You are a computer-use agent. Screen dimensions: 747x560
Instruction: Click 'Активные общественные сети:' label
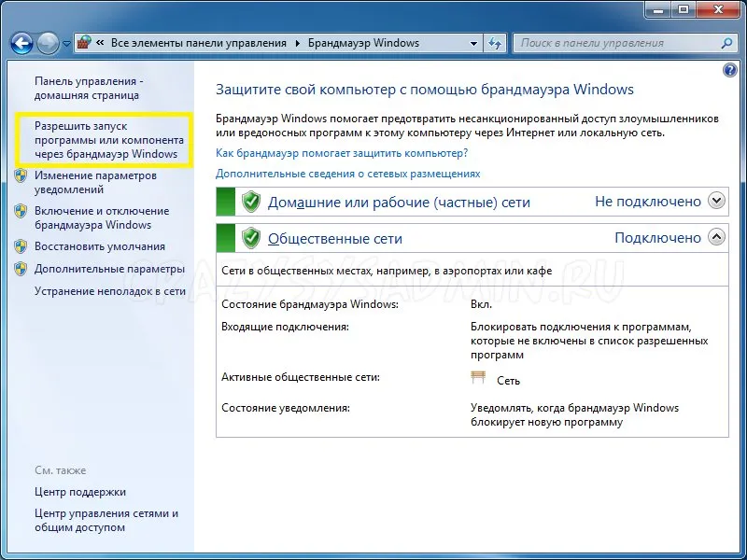[301, 377]
